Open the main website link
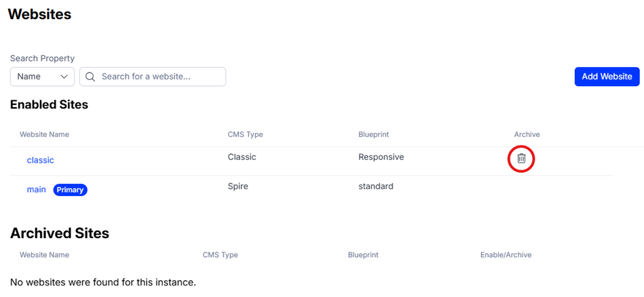This screenshot has height=297, width=644. click(x=36, y=189)
